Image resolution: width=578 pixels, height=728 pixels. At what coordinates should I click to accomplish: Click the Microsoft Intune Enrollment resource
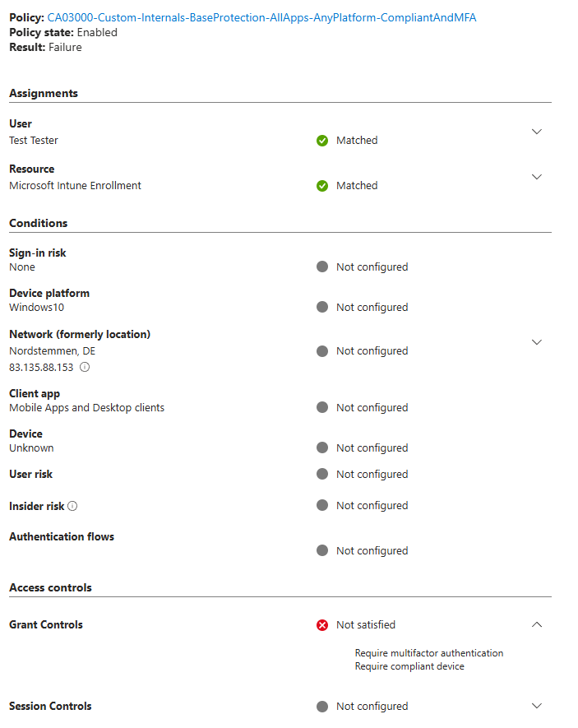[x=75, y=186]
